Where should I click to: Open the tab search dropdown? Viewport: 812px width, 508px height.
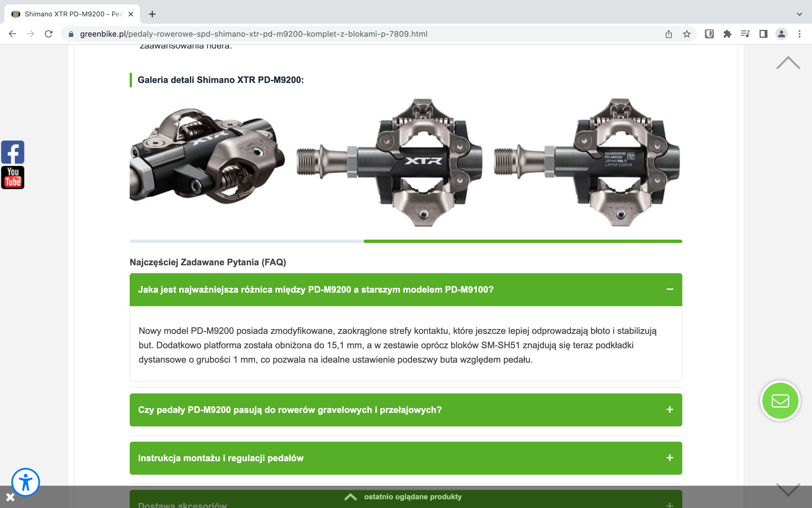[x=800, y=14]
